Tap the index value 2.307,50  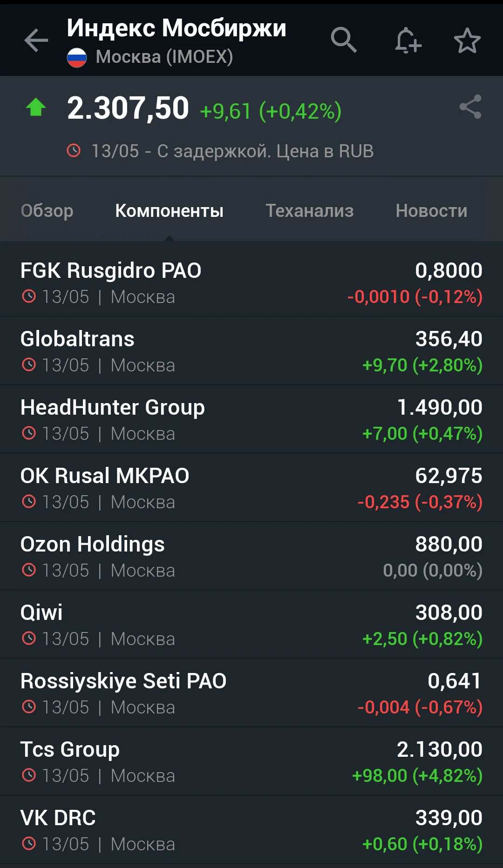tap(128, 108)
